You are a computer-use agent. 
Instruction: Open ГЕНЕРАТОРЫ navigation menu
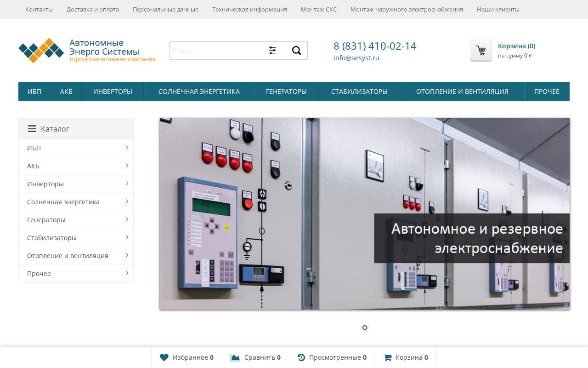click(287, 92)
